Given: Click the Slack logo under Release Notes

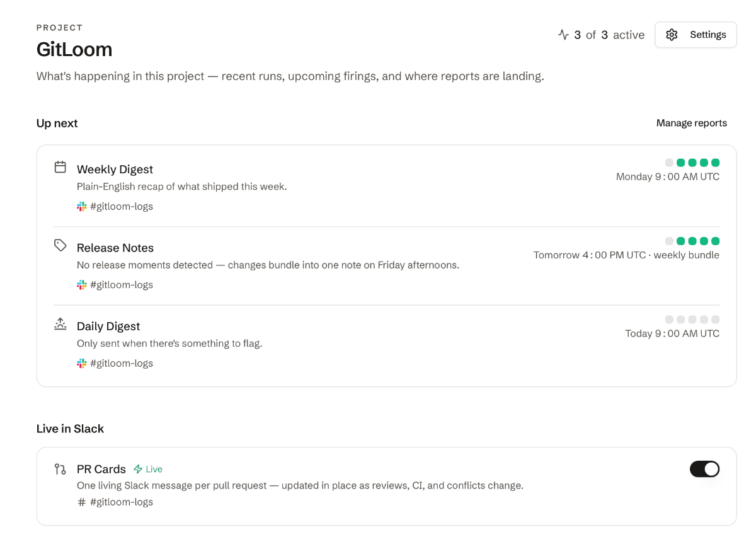Looking at the screenshot, I should click(82, 285).
